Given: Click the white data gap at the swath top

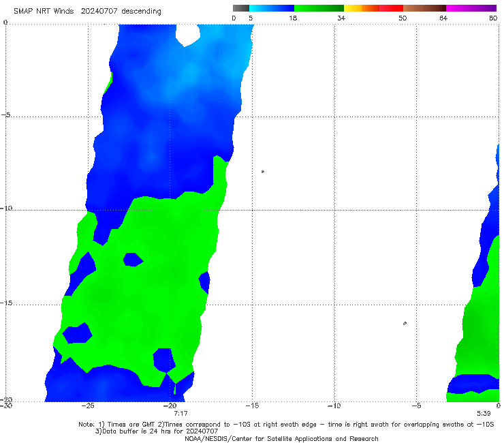Looking at the screenshot, I should [x=188, y=35].
